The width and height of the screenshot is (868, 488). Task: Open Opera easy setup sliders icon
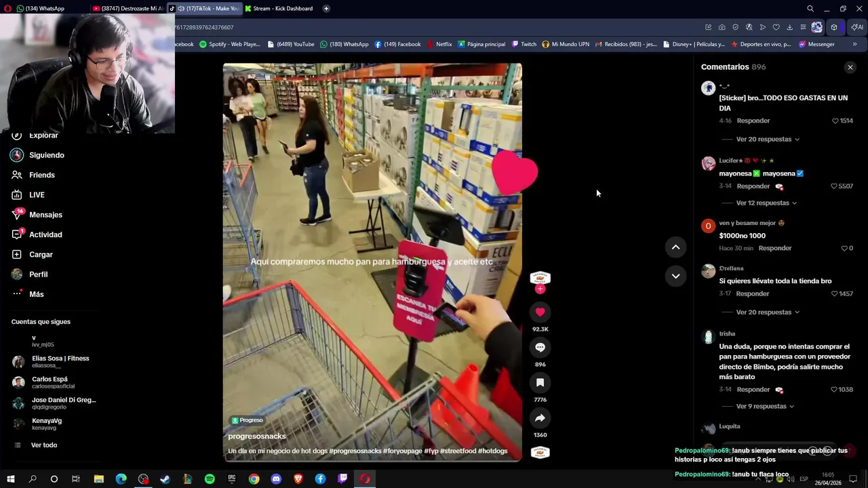click(803, 27)
